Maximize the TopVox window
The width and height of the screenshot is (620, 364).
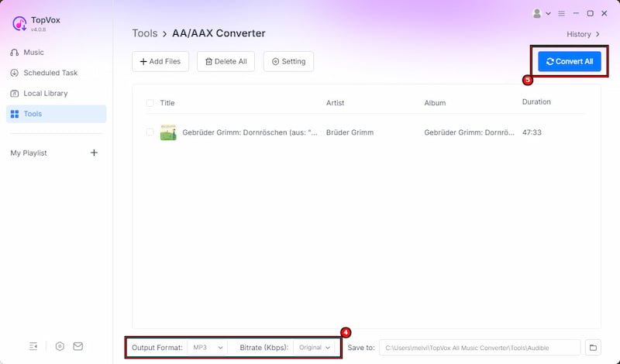[x=590, y=13]
